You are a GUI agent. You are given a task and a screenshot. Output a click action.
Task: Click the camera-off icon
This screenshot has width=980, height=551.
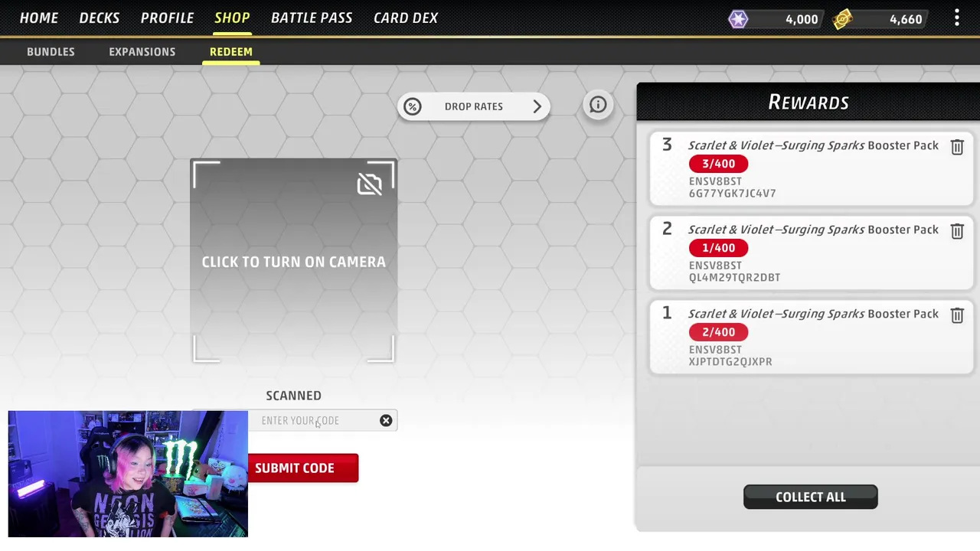coord(369,184)
